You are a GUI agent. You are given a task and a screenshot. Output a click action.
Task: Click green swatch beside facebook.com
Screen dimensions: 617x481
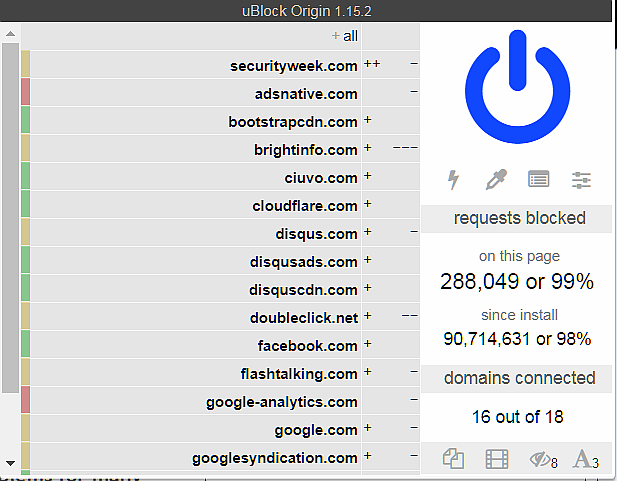point(26,344)
